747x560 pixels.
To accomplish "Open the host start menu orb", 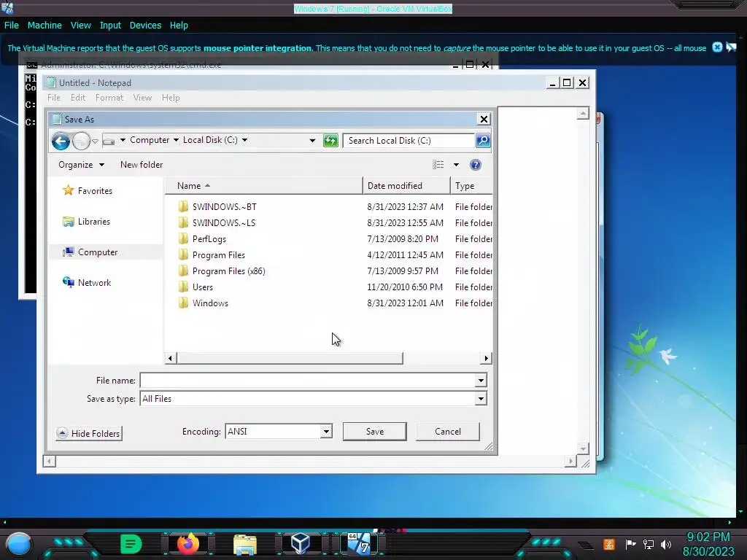I will coord(19,544).
